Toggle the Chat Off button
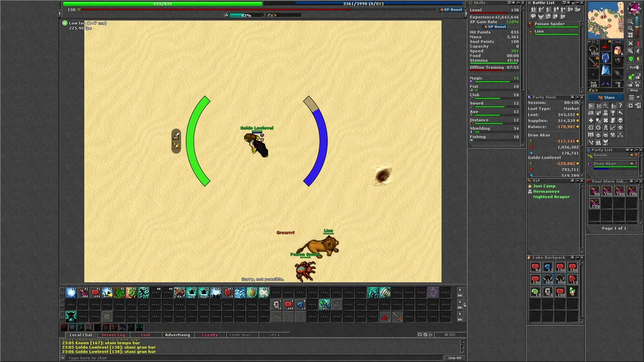This screenshot has width=644, height=362. (454, 358)
